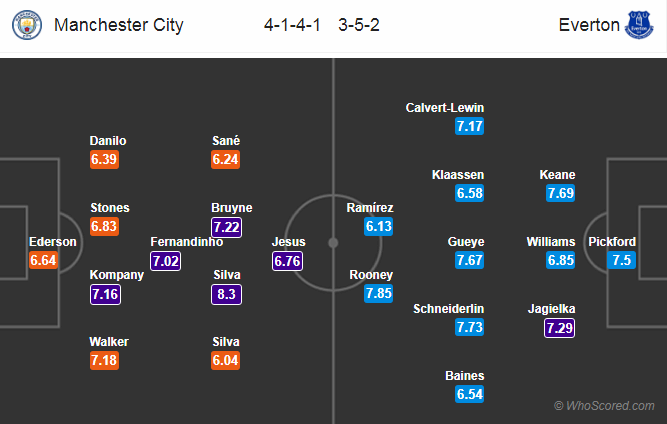Click the Everton club crest

(638, 25)
